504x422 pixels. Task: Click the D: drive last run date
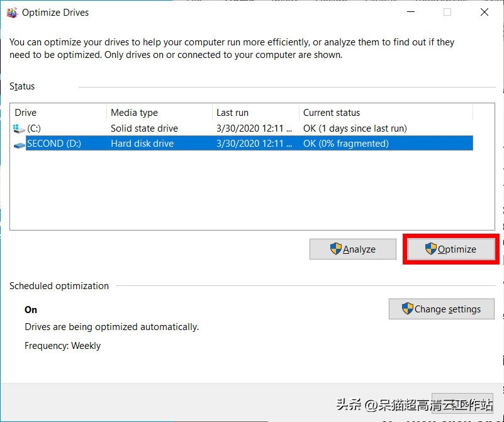pyautogui.click(x=254, y=144)
